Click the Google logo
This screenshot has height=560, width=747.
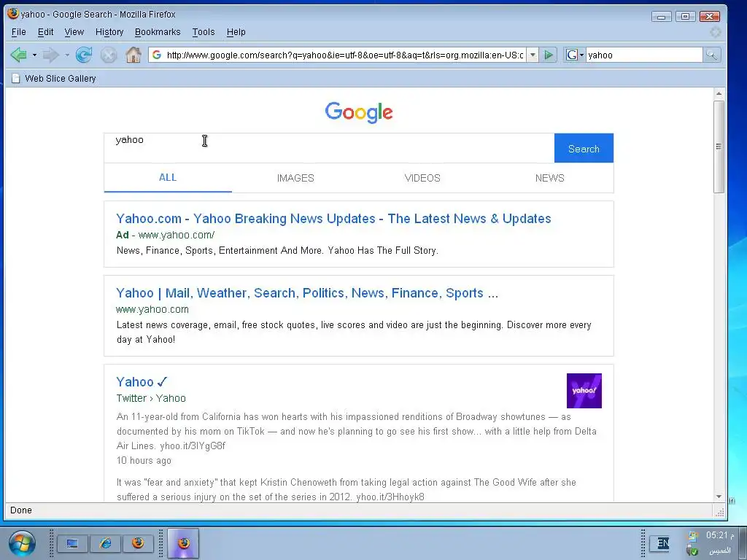point(359,112)
